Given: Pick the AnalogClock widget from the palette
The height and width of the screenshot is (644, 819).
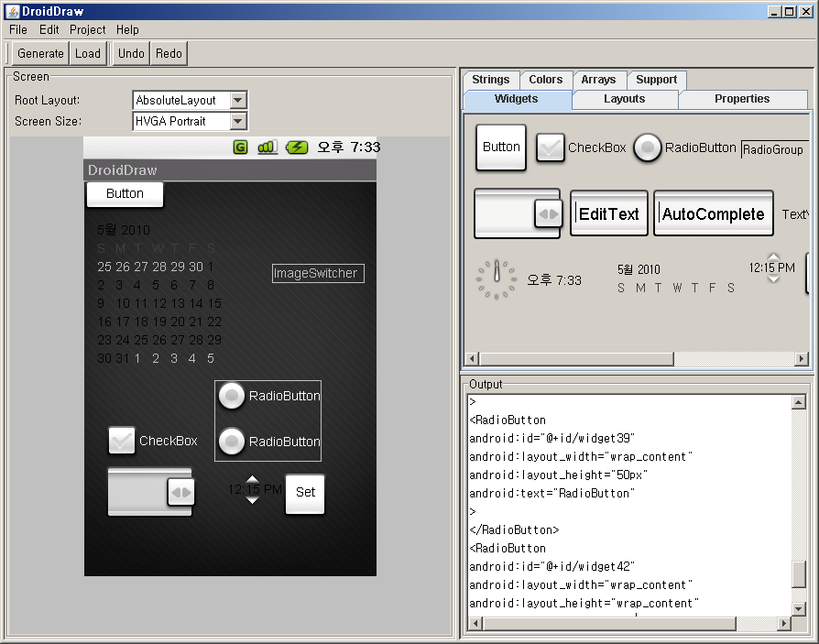Looking at the screenshot, I should click(497, 279).
